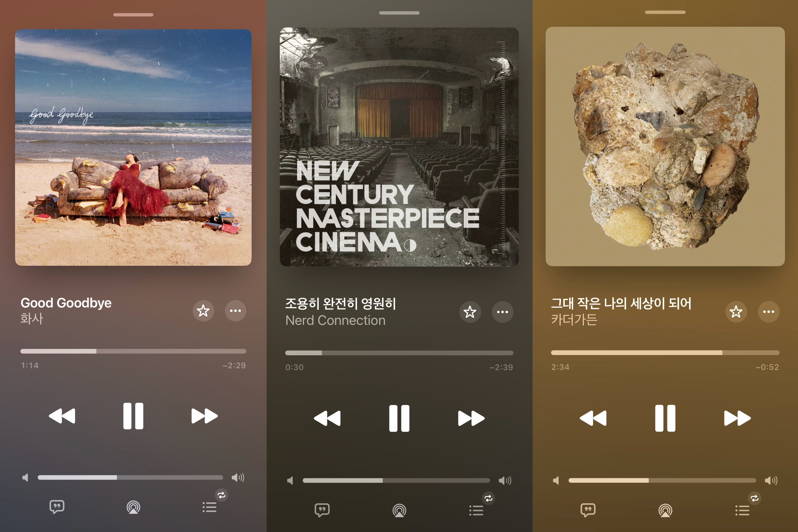Image resolution: width=798 pixels, height=532 pixels.
Task: Favorite the song Good Goodbye with the star
Action: pyautogui.click(x=203, y=311)
